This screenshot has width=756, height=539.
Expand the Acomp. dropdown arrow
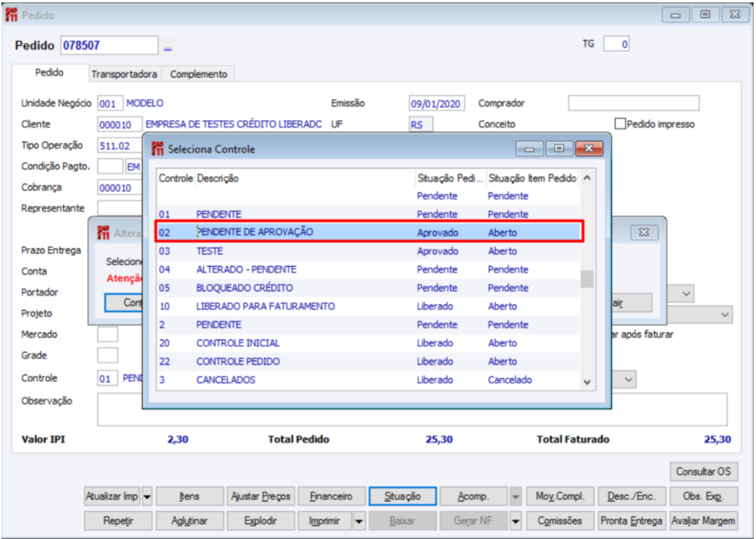pyautogui.click(x=516, y=496)
